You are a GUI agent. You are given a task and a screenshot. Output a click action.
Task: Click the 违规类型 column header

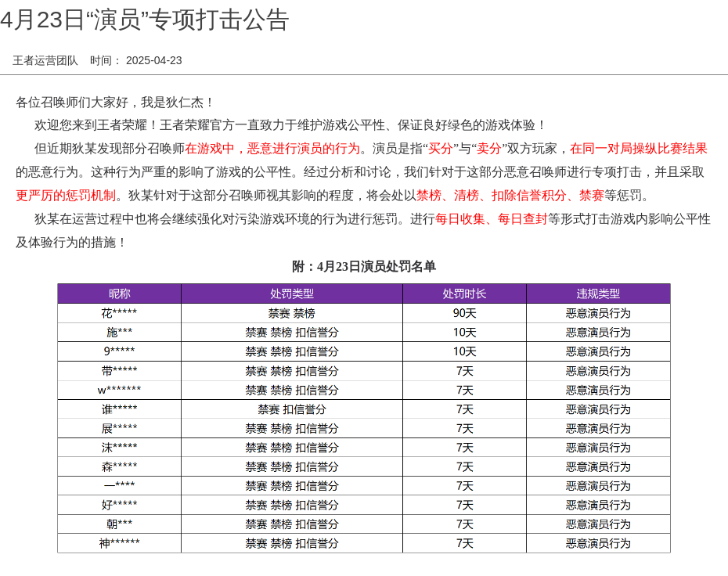tap(598, 293)
